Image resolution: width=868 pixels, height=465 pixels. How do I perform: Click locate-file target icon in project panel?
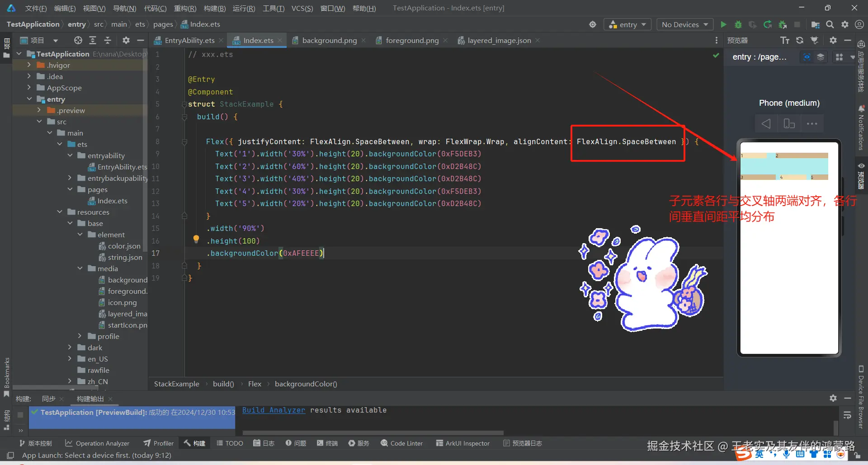78,40
